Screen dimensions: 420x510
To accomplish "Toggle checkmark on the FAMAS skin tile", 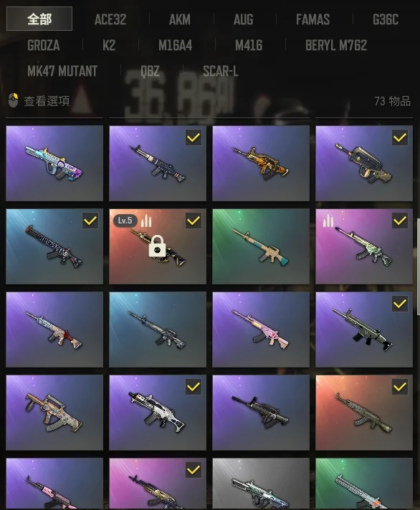I will pos(400,138).
